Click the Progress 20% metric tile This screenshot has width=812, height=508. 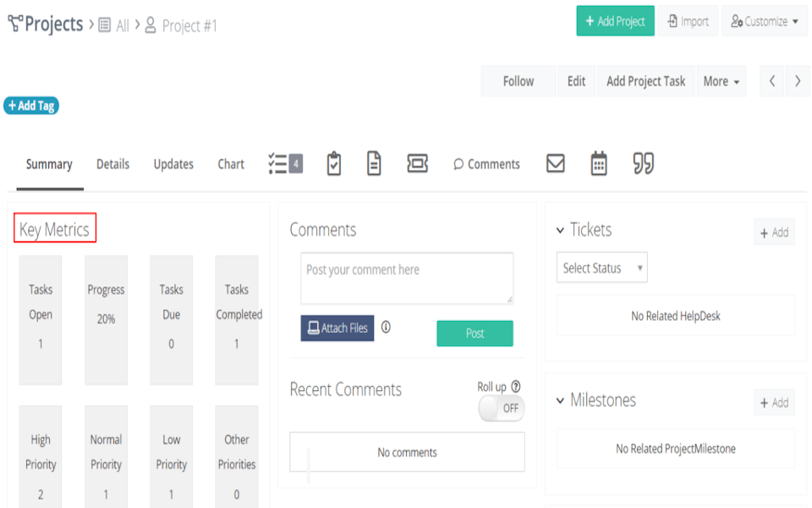(107, 320)
